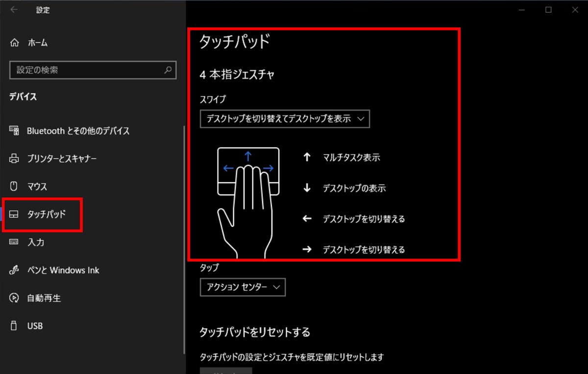
Task: Expand the スワイプ dropdown for four-finger gestures
Action: point(285,119)
